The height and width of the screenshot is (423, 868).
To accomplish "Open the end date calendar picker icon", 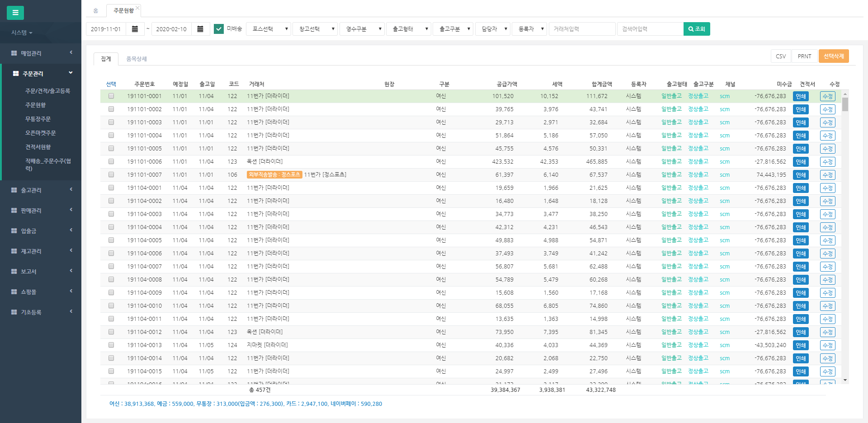I will [x=200, y=29].
